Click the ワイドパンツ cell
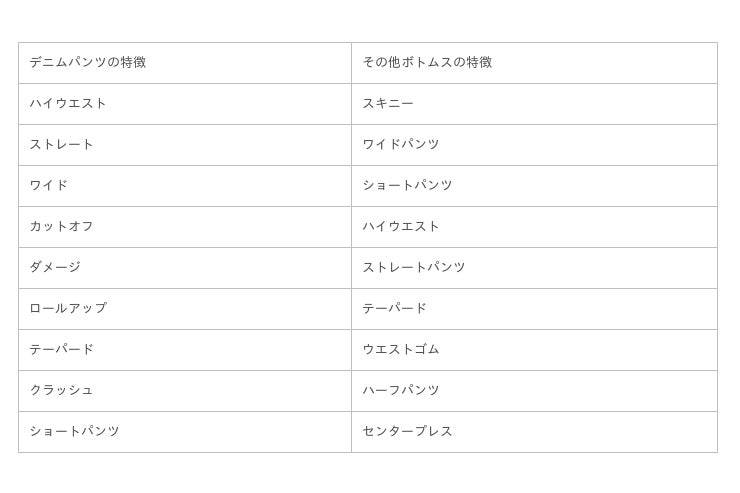 click(401, 144)
